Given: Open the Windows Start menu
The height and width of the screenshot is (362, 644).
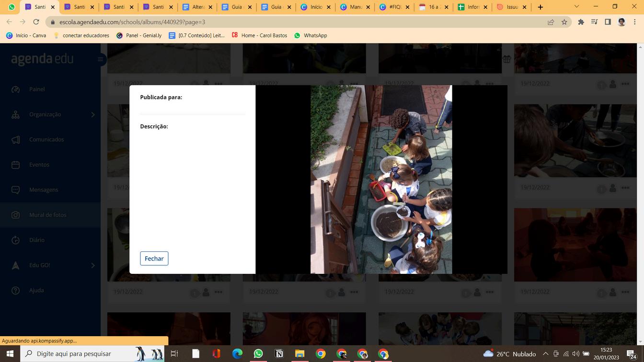Looking at the screenshot, I should pyautogui.click(x=10, y=354).
